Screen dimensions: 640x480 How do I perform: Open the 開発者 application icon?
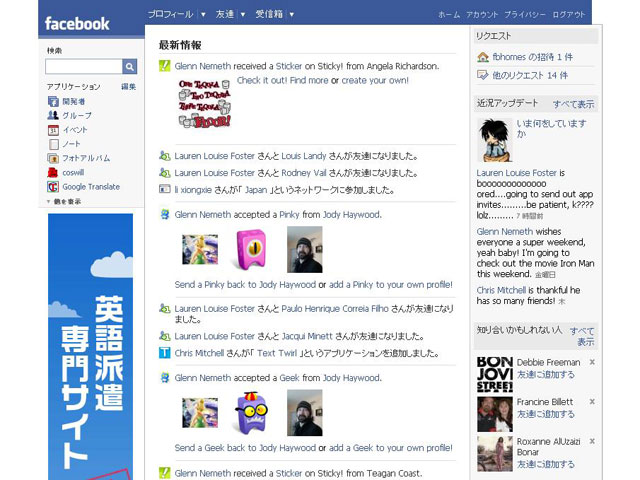click(53, 101)
